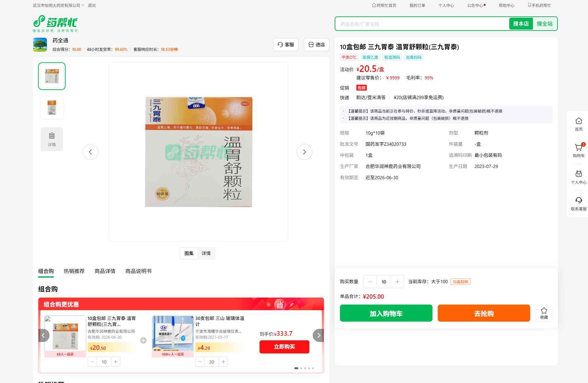Switch image viewer to 图集 mode
This screenshot has height=383, width=588.
point(189,253)
